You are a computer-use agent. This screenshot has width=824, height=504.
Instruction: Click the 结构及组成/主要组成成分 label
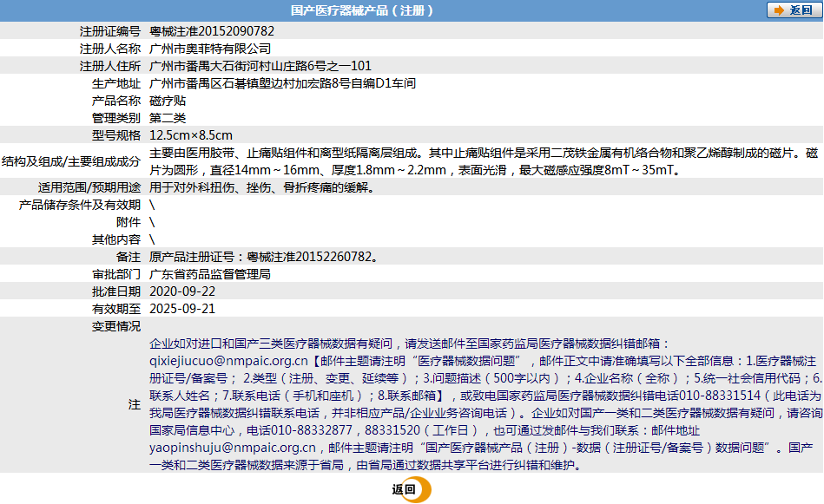[71, 161]
